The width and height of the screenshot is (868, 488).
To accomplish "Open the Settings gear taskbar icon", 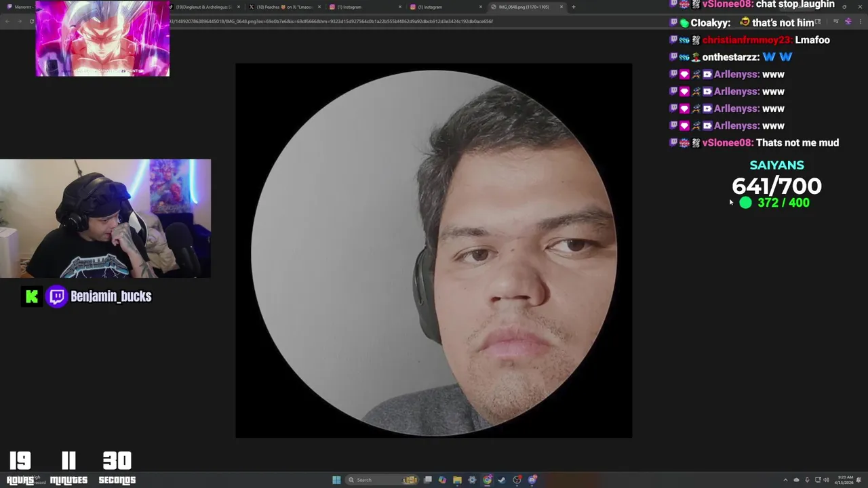I will (x=472, y=480).
